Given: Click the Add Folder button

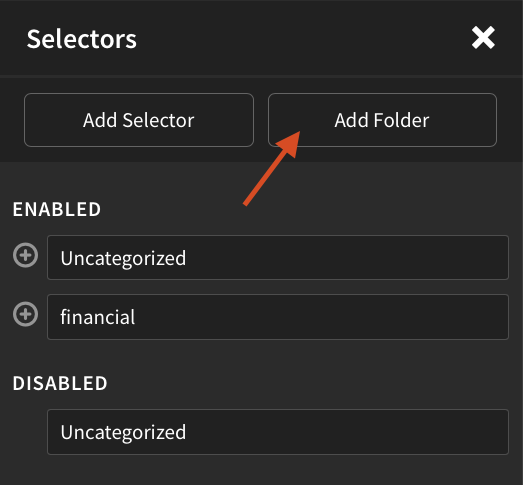Looking at the screenshot, I should (x=382, y=120).
